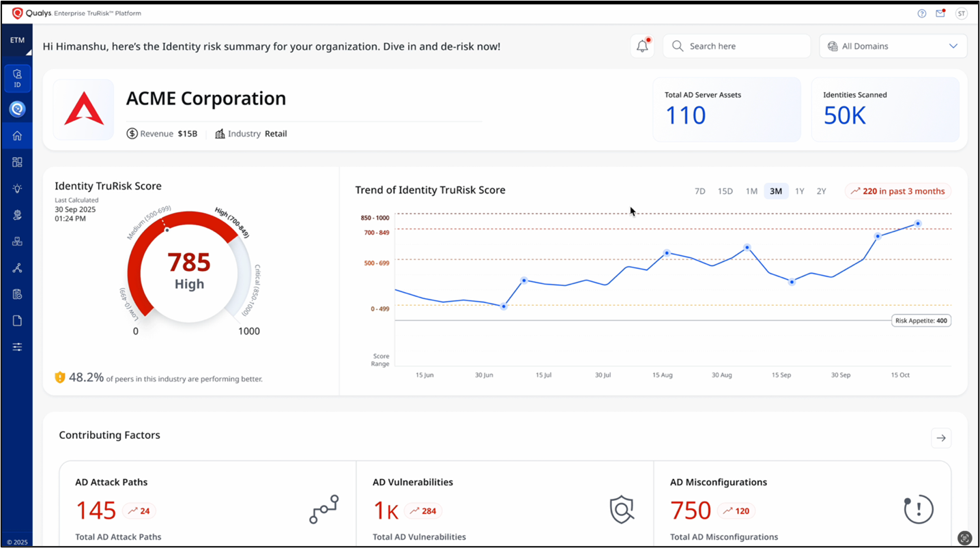Image resolution: width=980 pixels, height=548 pixels.
Task: Switch trend range to 7D
Action: tap(700, 192)
